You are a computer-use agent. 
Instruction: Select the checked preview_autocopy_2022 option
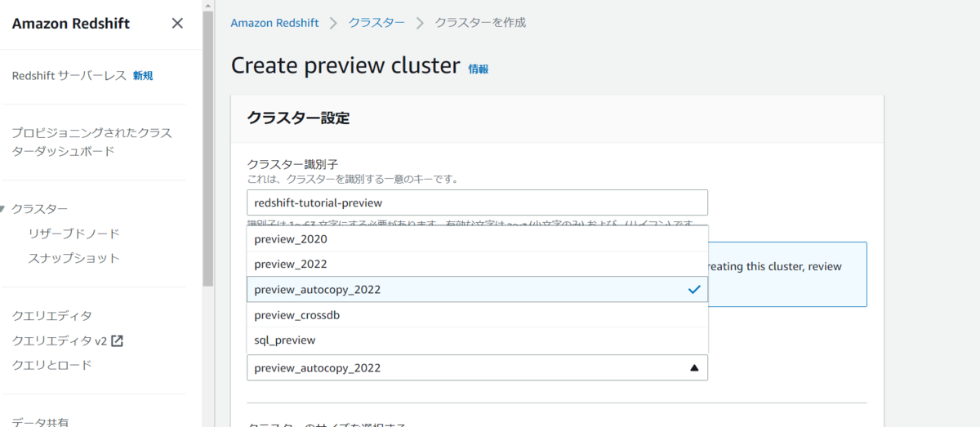pyautogui.click(x=477, y=289)
